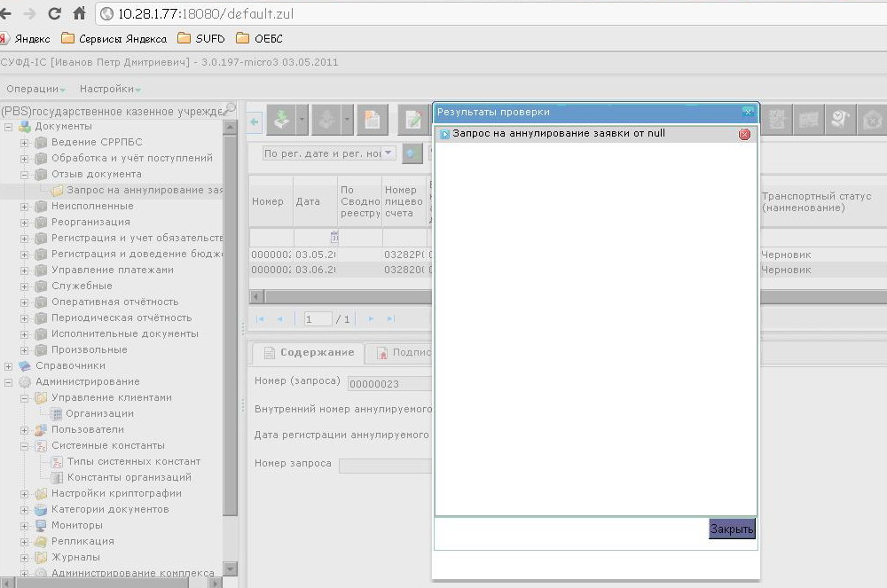Click the browser reload button
The width and height of the screenshot is (887, 588).
click(54, 13)
